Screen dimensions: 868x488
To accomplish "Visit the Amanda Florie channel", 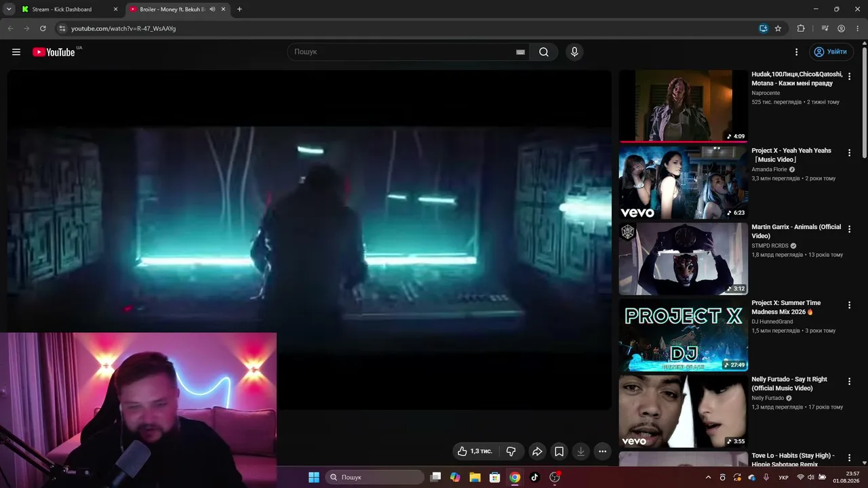I will tap(769, 169).
